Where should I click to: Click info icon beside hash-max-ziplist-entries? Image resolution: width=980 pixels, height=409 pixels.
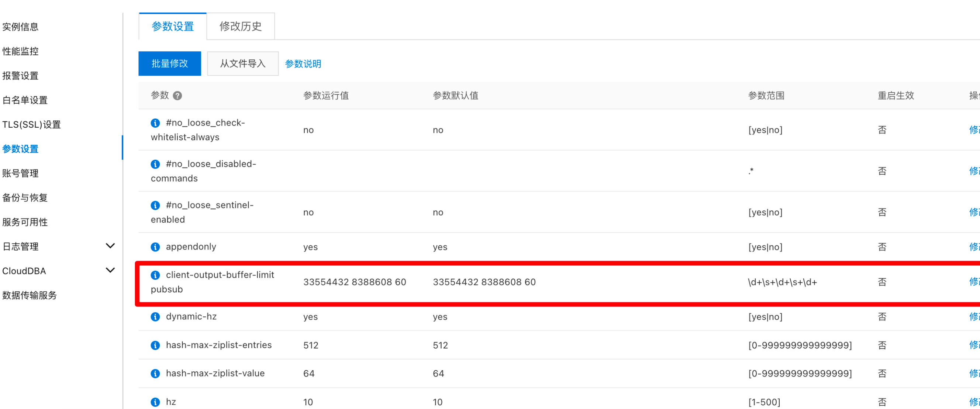pyautogui.click(x=155, y=346)
